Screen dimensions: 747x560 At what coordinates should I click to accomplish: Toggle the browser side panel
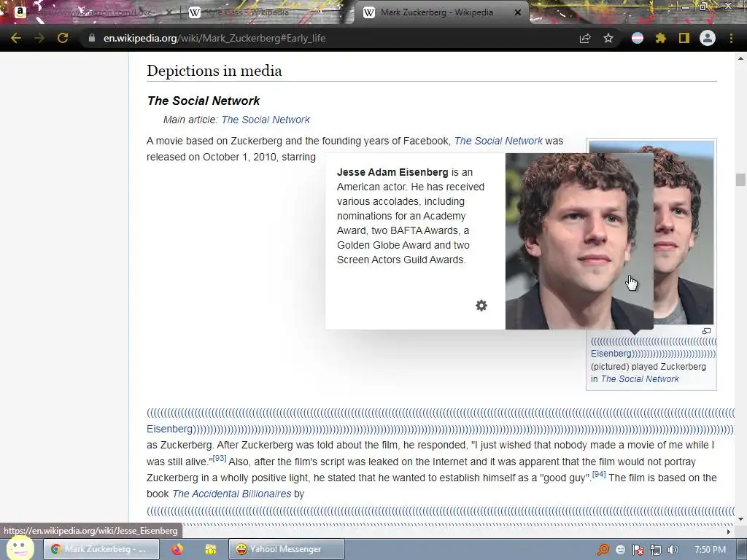pos(684,38)
